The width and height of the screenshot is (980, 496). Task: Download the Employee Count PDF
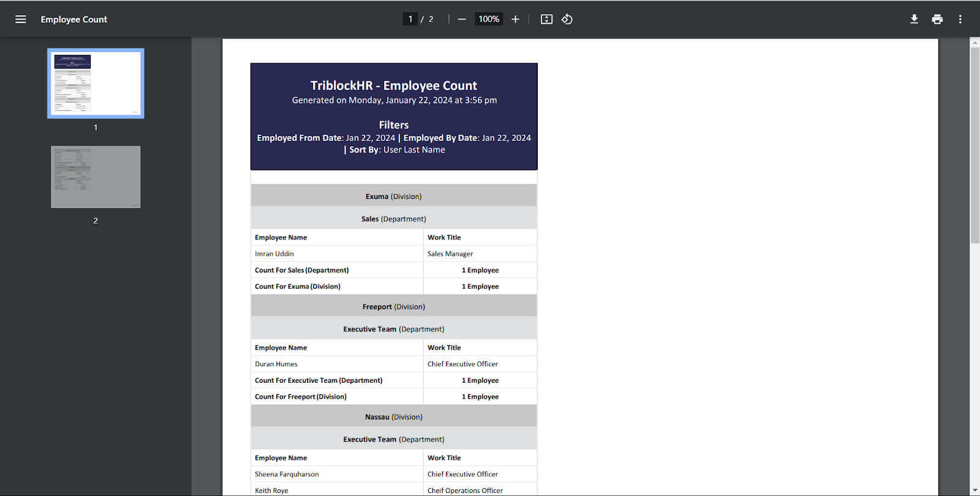tap(914, 20)
